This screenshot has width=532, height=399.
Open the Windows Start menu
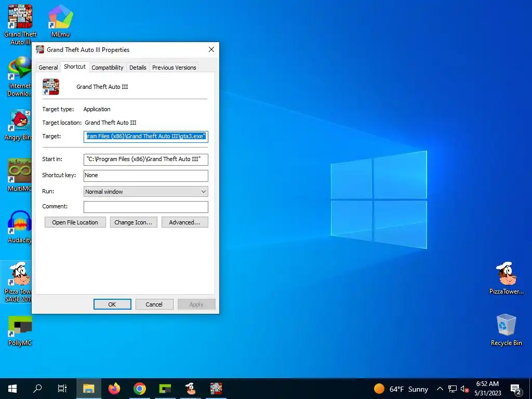coord(12,389)
